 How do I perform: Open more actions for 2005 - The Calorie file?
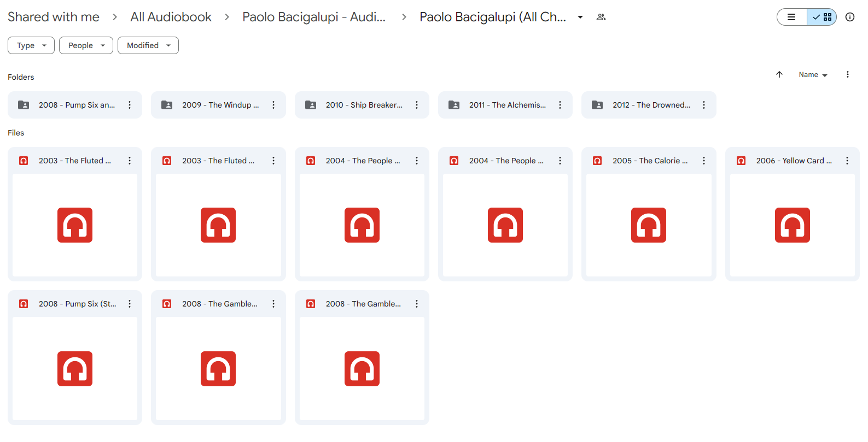tap(704, 161)
